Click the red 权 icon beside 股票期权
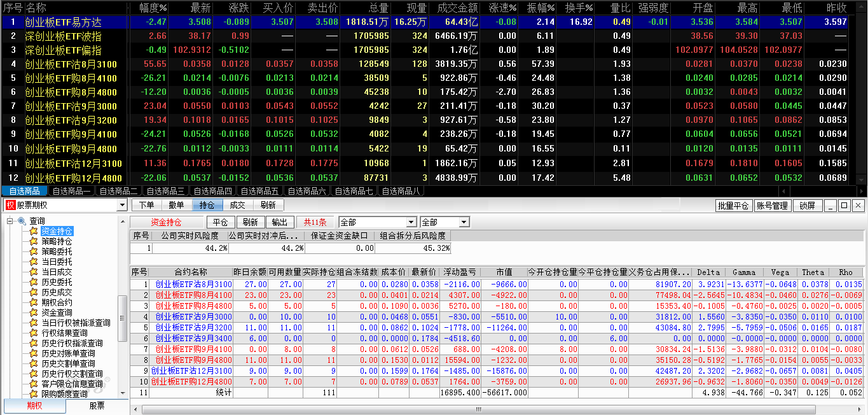The width and height of the screenshot is (868, 415). pos(10,205)
